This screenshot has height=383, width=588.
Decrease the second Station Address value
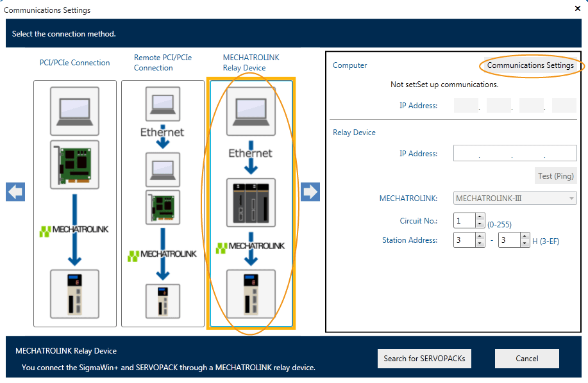(525, 243)
